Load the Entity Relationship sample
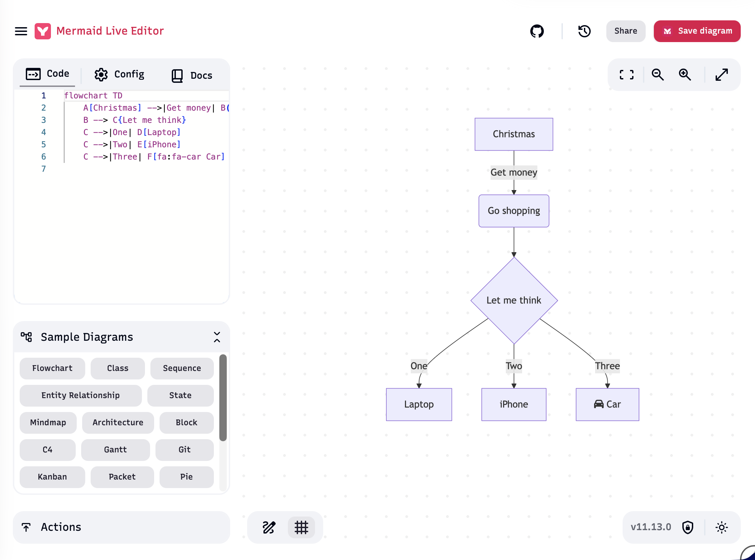This screenshot has width=755, height=560. click(x=80, y=395)
